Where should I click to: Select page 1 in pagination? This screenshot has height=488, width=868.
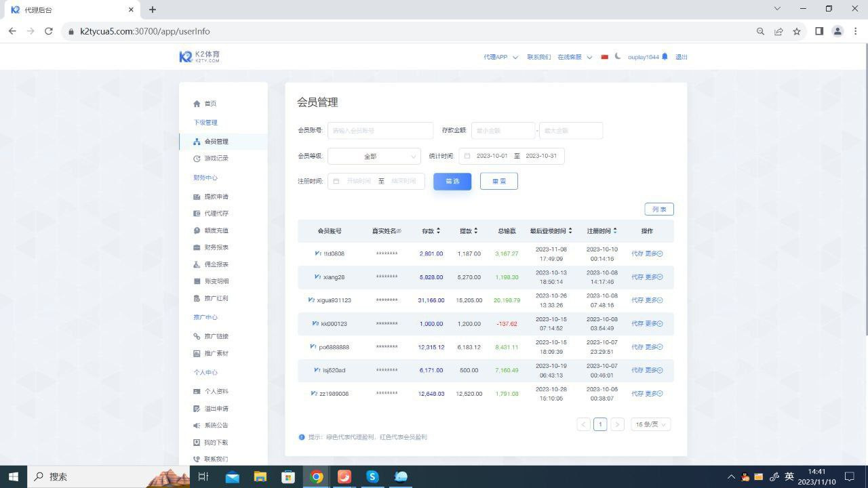point(600,424)
